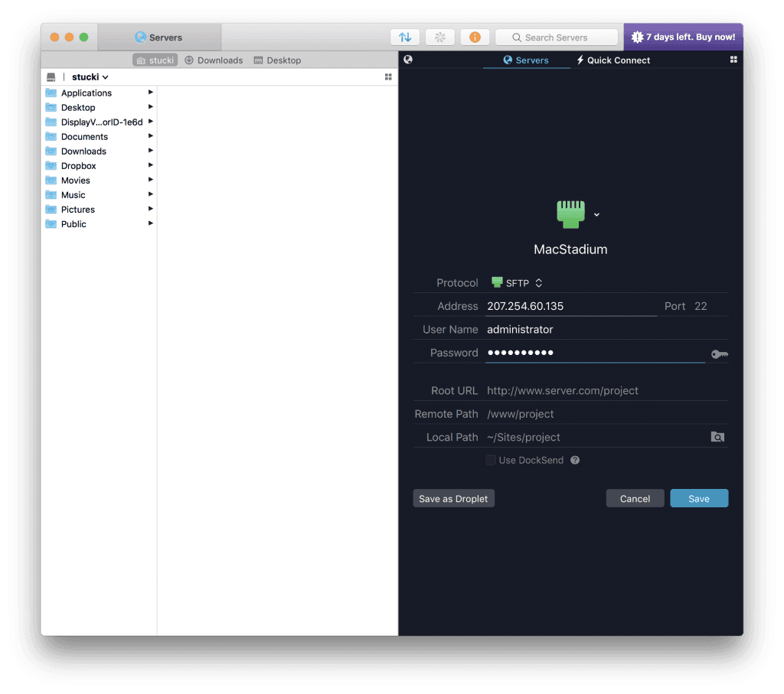Browse Local Path using the magnifying glass icon
The height and width of the screenshot is (694, 784).
pyautogui.click(x=717, y=437)
